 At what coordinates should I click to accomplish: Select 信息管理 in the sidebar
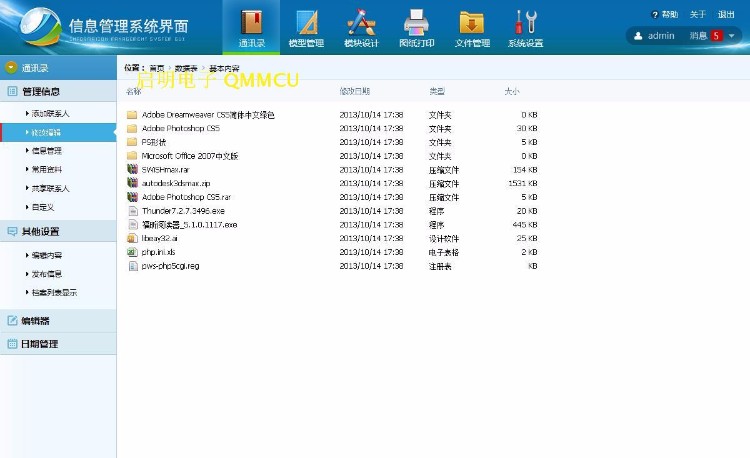pyautogui.click(x=46, y=151)
